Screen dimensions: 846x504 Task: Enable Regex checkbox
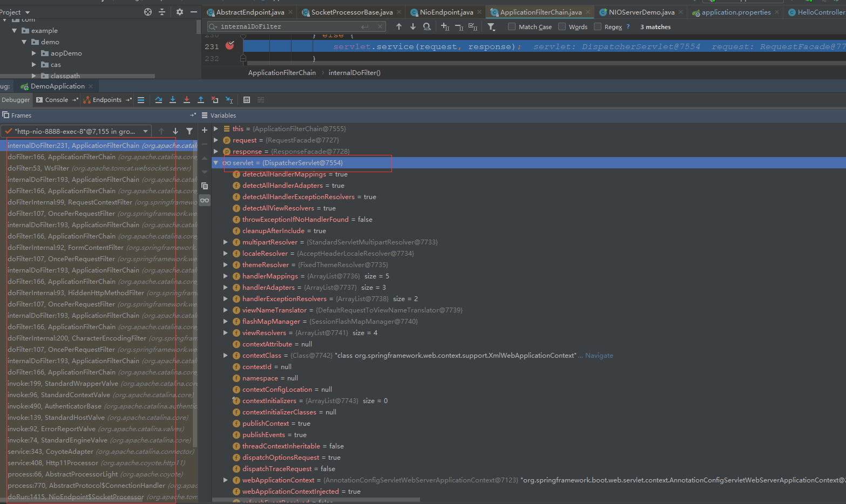[598, 26]
